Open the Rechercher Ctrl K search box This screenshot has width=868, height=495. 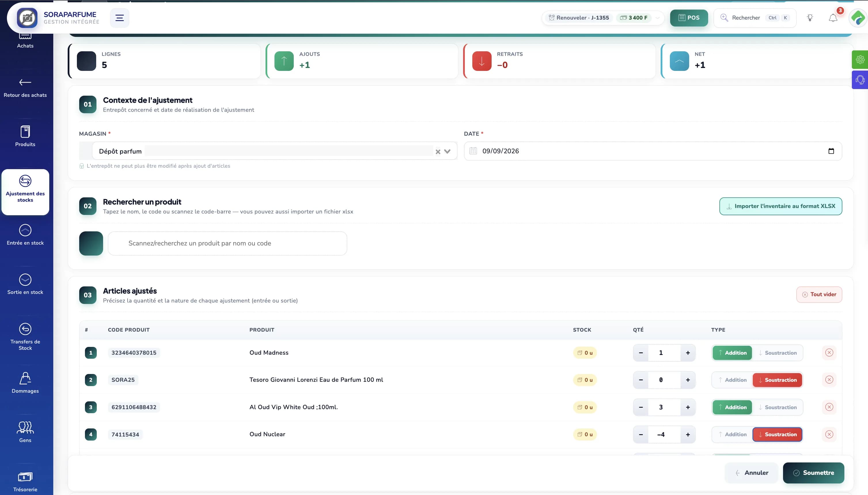coord(755,18)
